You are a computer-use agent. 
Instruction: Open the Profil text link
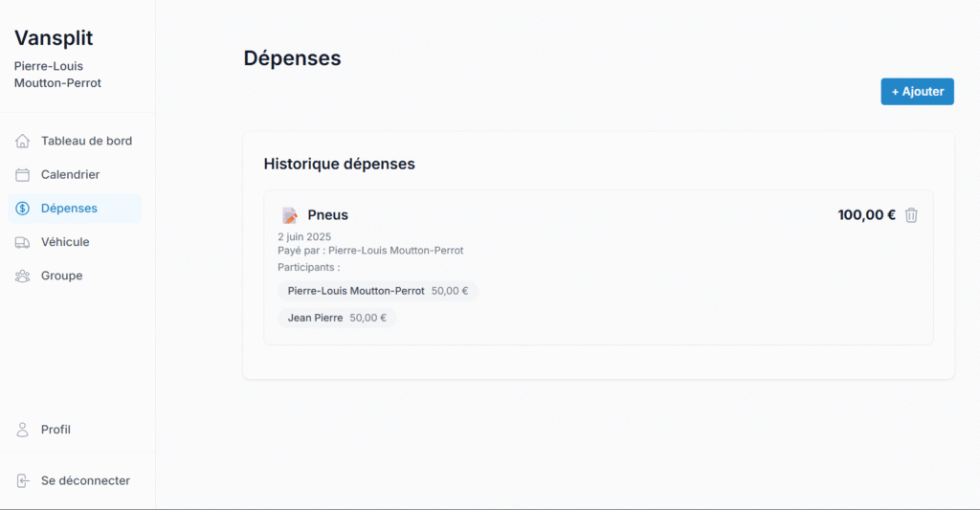(56, 430)
